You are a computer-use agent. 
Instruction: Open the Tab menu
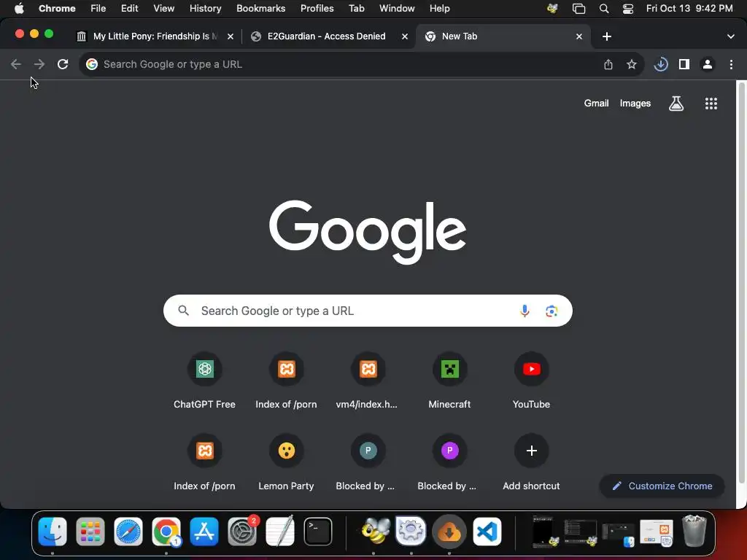(356, 9)
